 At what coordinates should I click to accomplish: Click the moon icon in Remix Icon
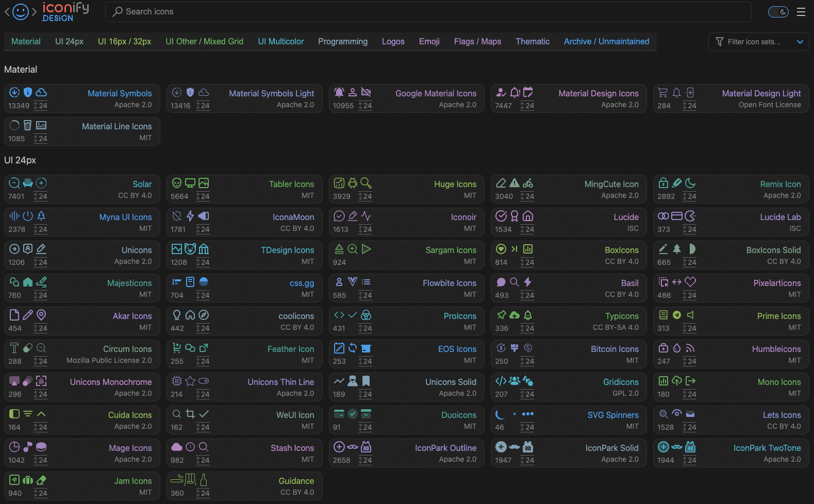pos(690,183)
